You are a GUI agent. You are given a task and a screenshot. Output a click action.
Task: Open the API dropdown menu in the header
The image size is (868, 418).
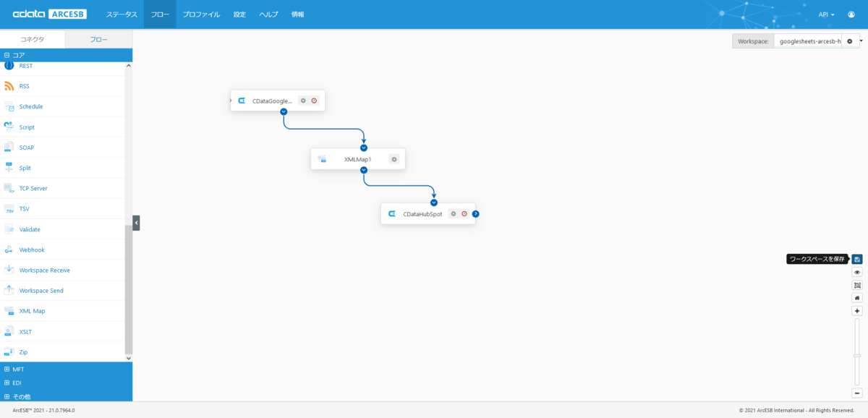(826, 14)
